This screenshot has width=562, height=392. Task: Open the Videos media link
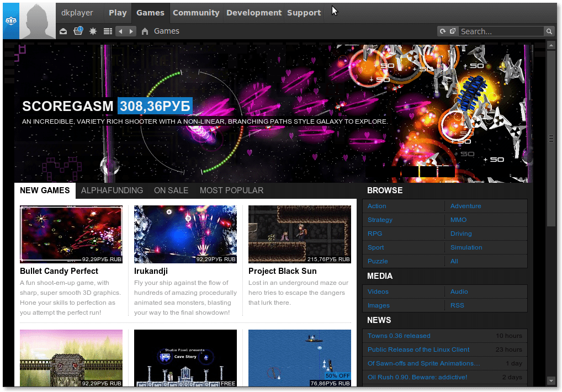click(378, 292)
